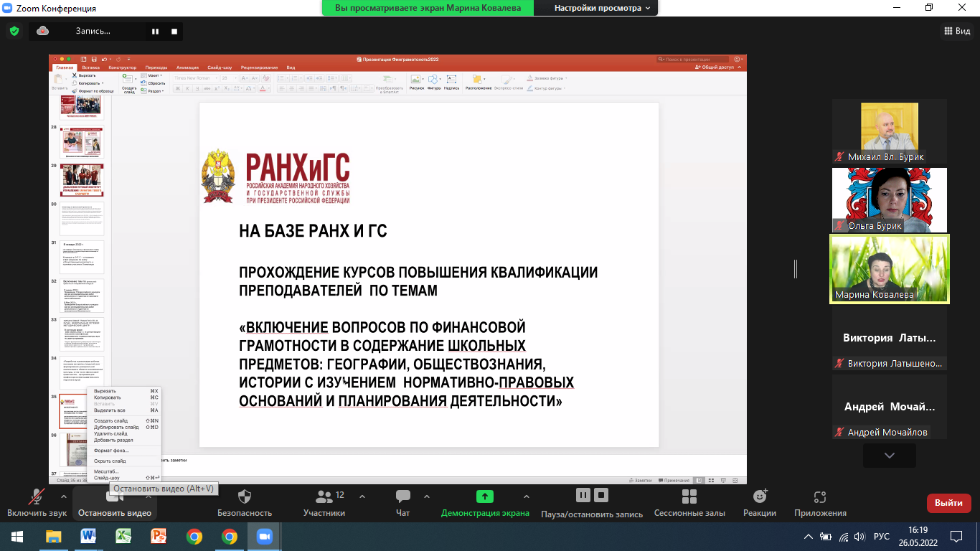Select Михаил Вл. Бурик video tile

click(890, 131)
